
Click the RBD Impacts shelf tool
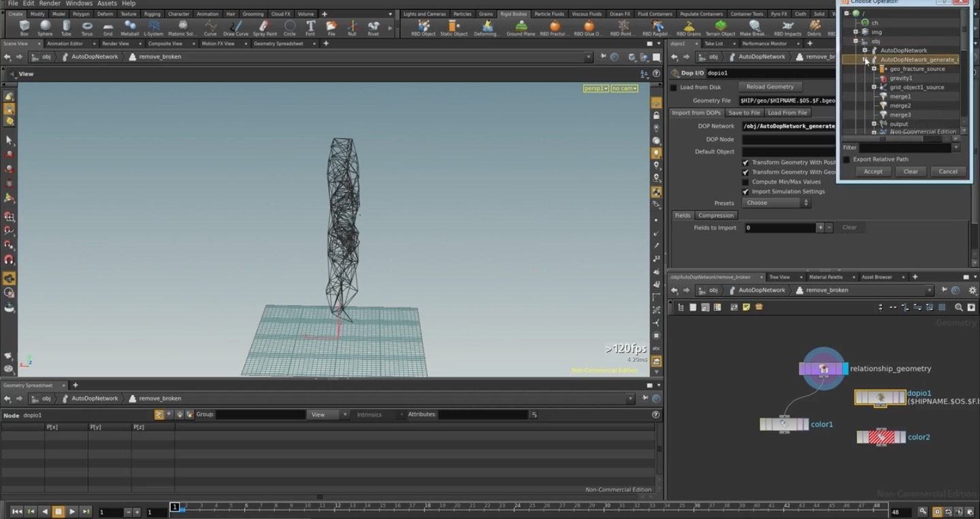787,28
